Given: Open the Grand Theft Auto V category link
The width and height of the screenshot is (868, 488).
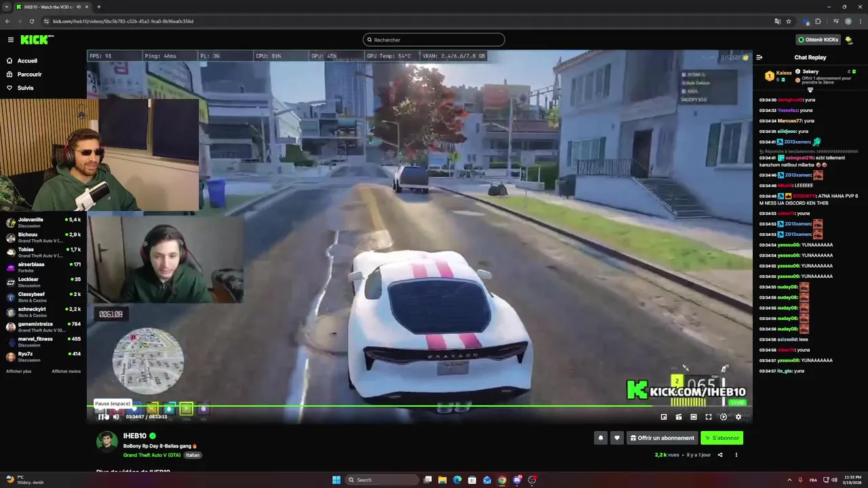Looking at the screenshot, I should (x=152, y=455).
